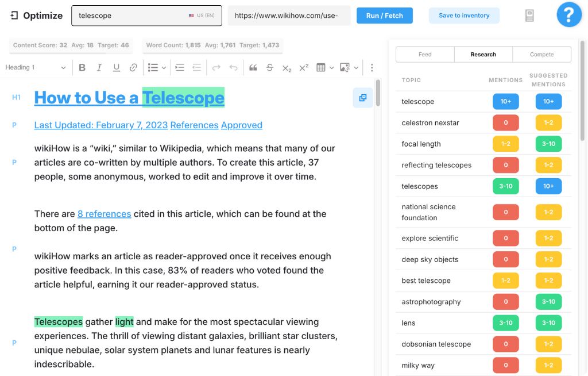Screen dimensions: 588x376
Task: Expand the image options arrow
Action: tap(356, 68)
